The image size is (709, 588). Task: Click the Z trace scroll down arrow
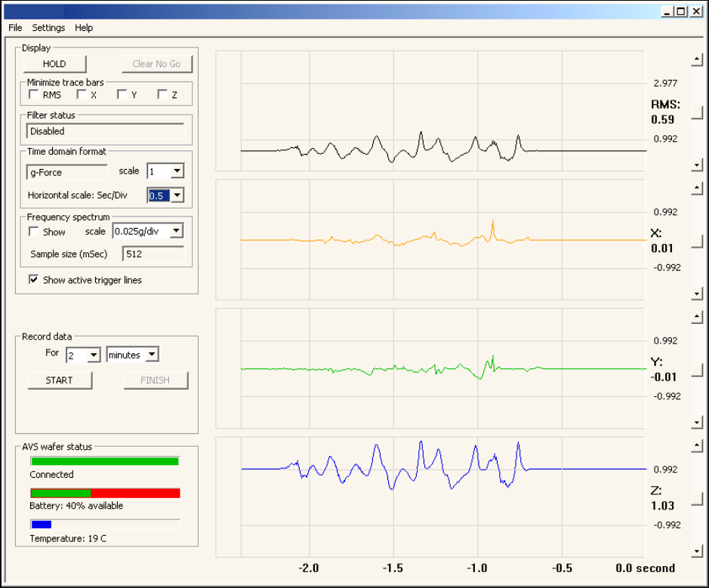(x=697, y=551)
